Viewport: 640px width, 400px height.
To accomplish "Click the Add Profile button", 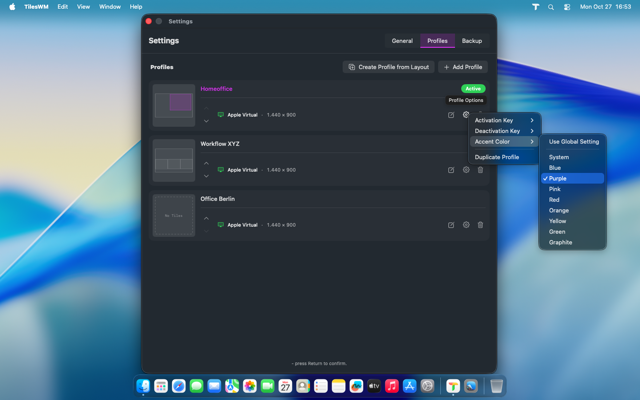I will point(463,67).
